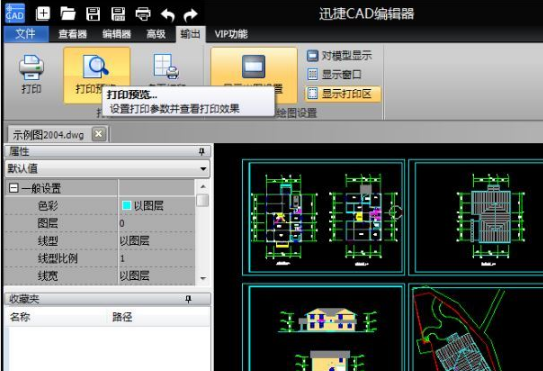Click the multi-page print icon
This screenshot has height=371, width=543.
point(167,66)
